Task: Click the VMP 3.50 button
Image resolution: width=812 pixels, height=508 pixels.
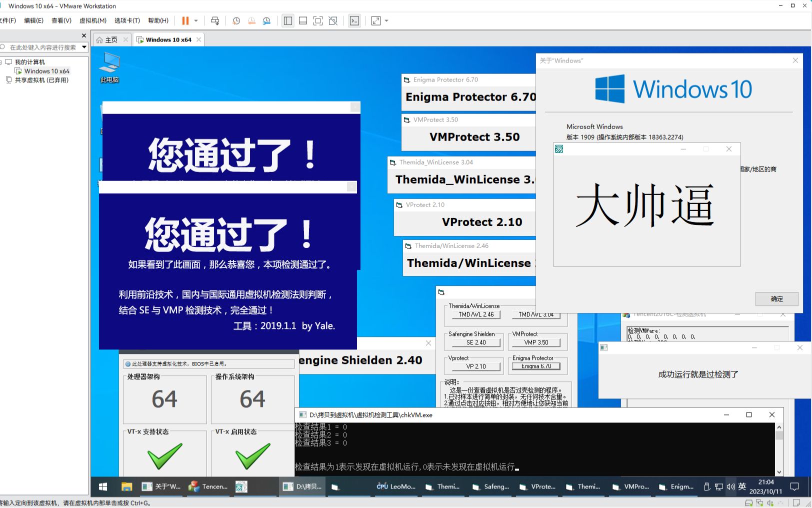Action: coord(536,343)
